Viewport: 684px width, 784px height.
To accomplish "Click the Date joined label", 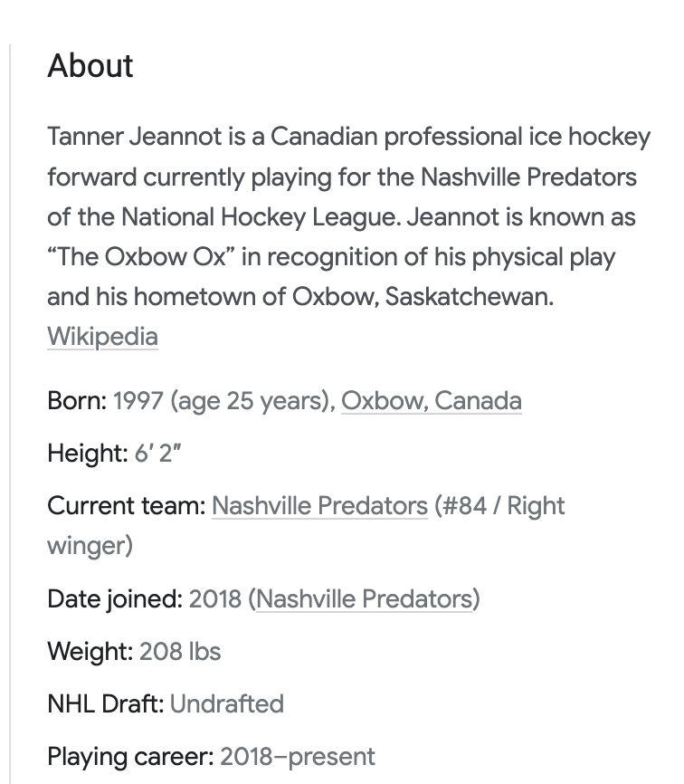I will pos(115,598).
